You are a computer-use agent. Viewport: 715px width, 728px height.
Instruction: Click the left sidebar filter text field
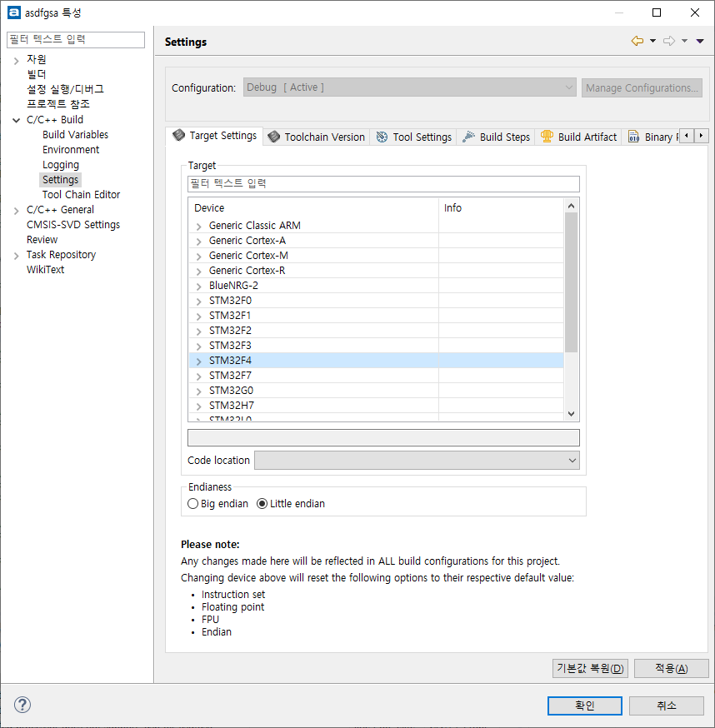click(x=76, y=39)
